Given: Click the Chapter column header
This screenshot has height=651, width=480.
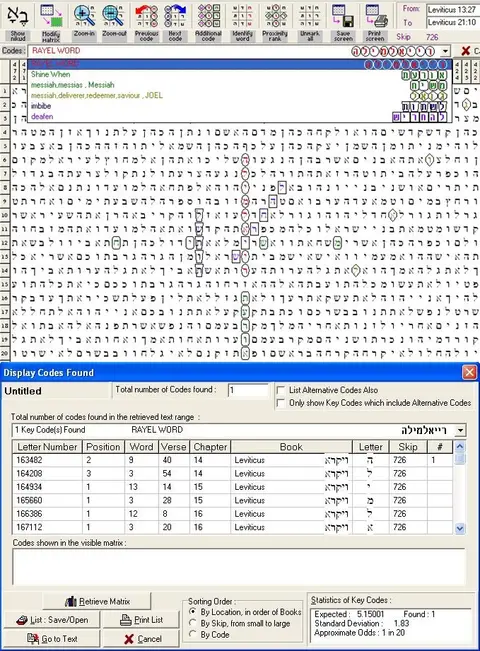Looking at the screenshot, I should point(210,447).
